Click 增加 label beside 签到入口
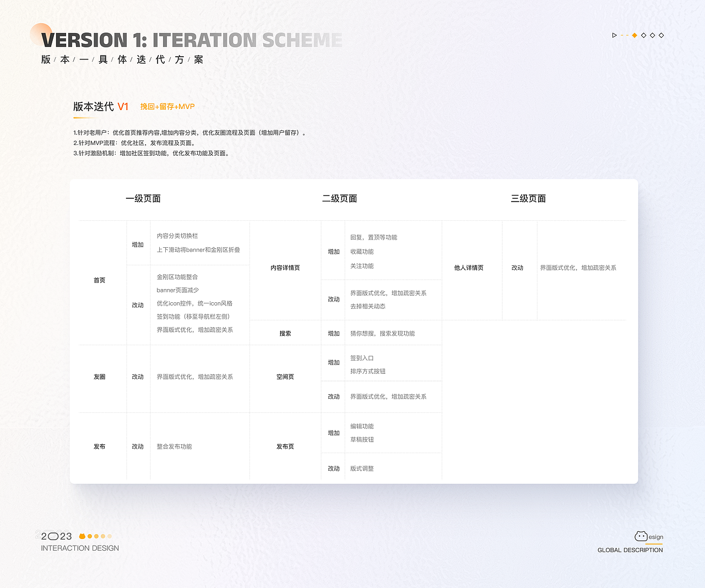The height and width of the screenshot is (588, 705). (334, 363)
